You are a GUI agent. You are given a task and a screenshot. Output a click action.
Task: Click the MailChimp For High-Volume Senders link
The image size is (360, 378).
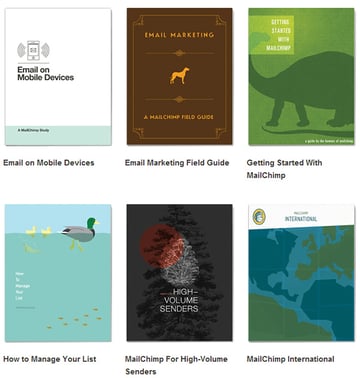176,365
